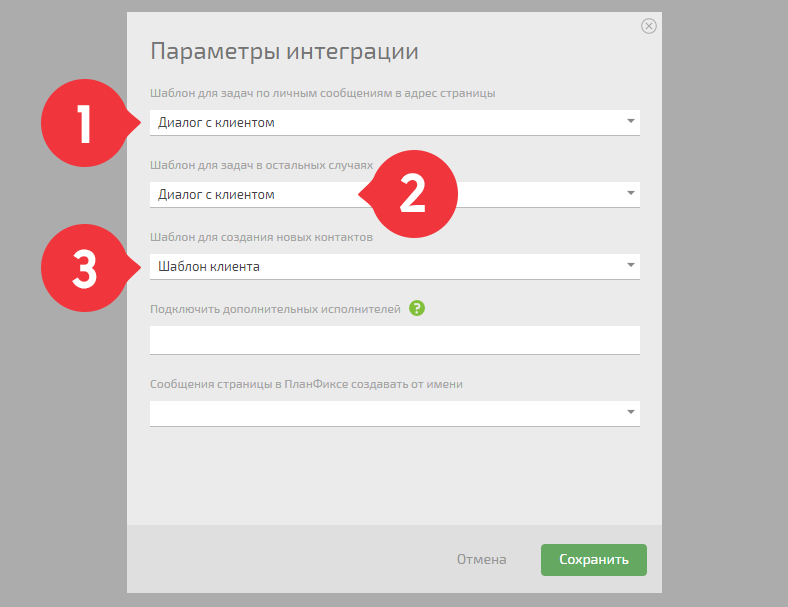Open new contacts template dropdown
This screenshot has width=788, height=607.
(x=395, y=266)
